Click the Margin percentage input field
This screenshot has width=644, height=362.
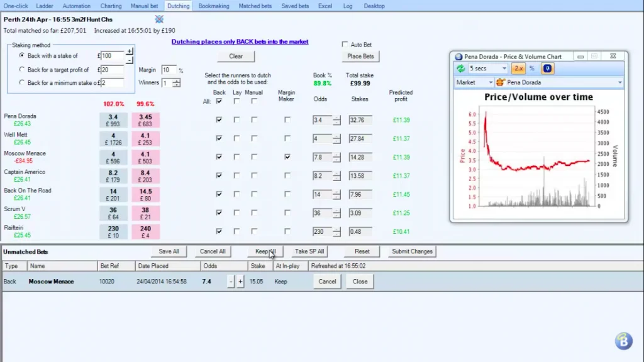pos(169,70)
